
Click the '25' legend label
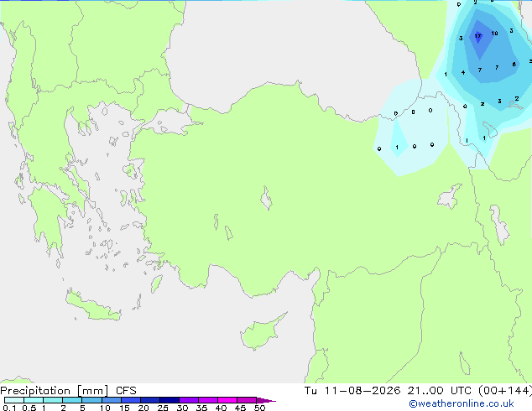(x=163, y=408)
